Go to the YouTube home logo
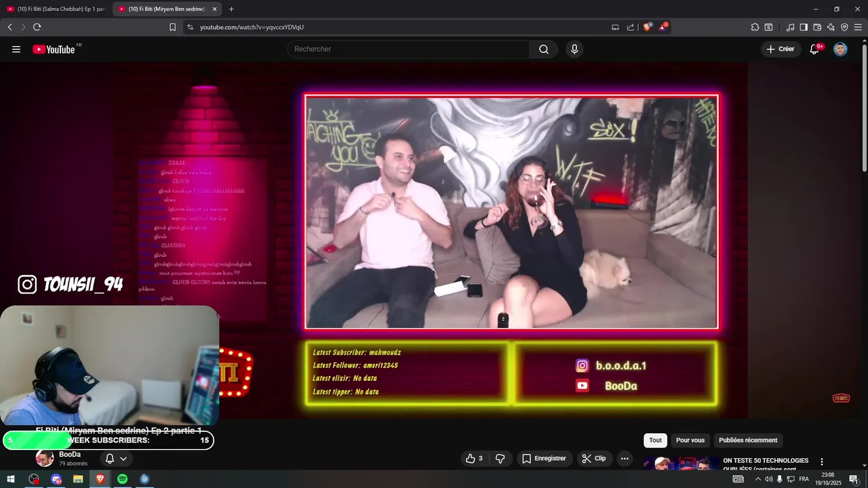 [54, 49]
